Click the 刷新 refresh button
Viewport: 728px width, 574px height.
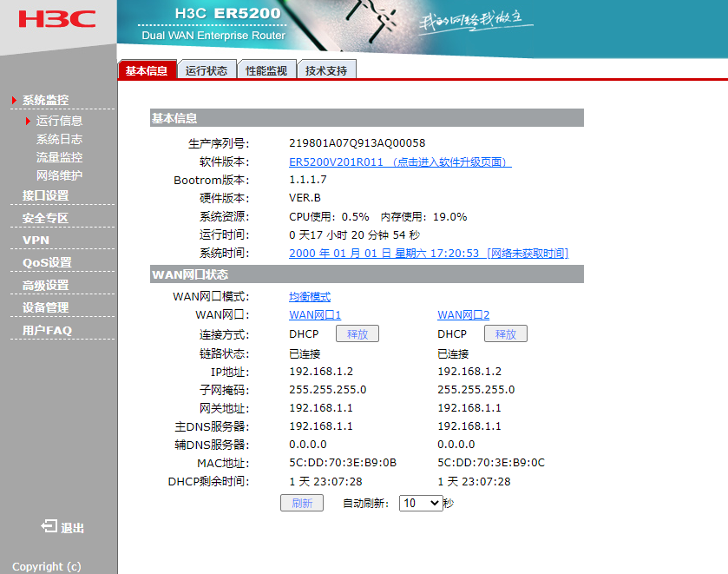click(302, 503)
